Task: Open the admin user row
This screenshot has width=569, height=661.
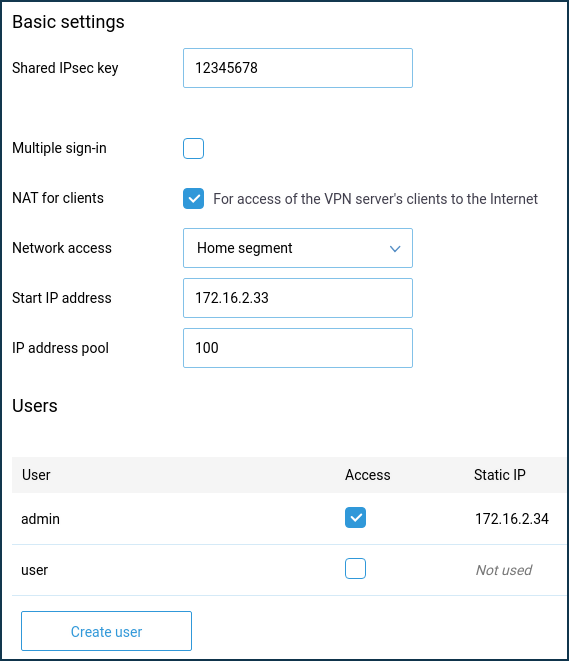Action: click(289, 519)
